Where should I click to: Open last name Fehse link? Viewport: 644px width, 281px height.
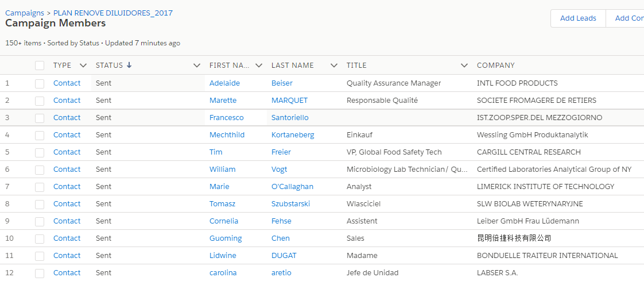[x=281, y=221]
